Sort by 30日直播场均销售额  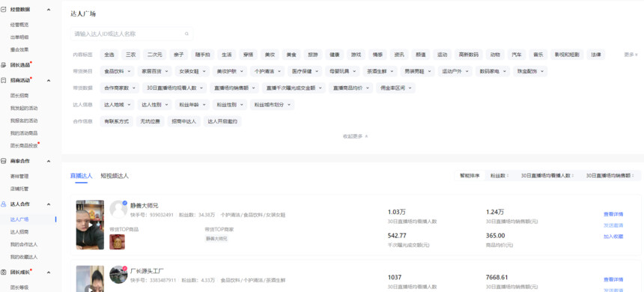click(610, 175)
